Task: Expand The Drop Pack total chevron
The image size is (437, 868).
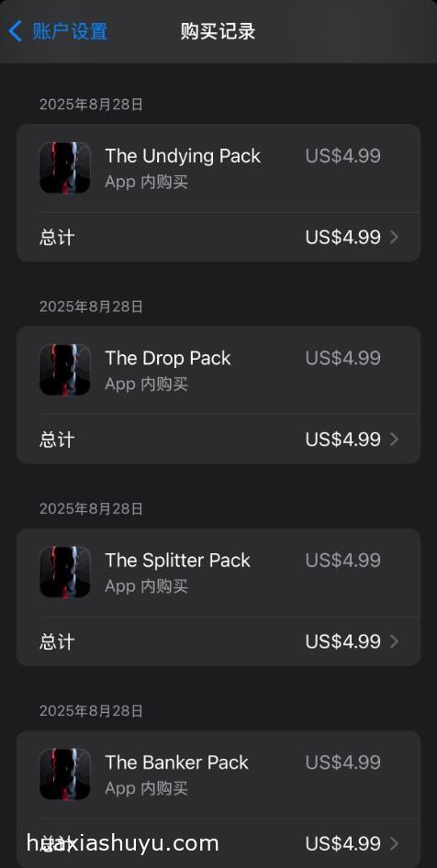Action: [395, 440]
